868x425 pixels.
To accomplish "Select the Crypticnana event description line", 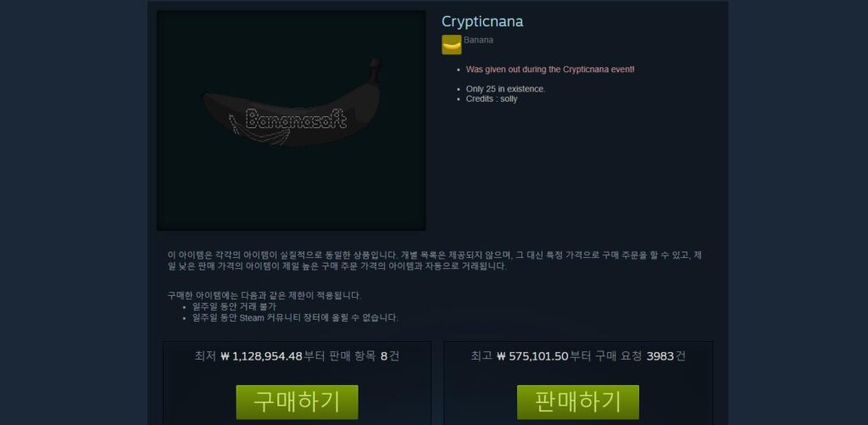I will (x=549, y=70).
